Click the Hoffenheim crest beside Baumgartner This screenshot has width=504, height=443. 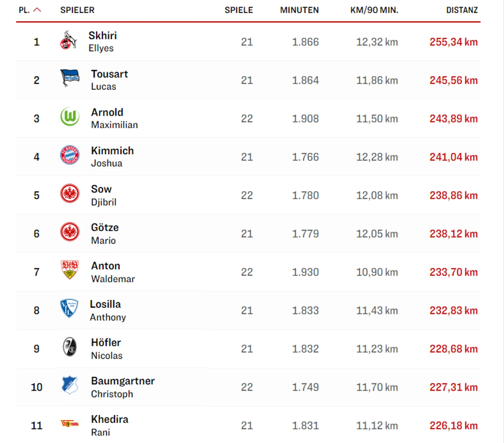[70, 385]
